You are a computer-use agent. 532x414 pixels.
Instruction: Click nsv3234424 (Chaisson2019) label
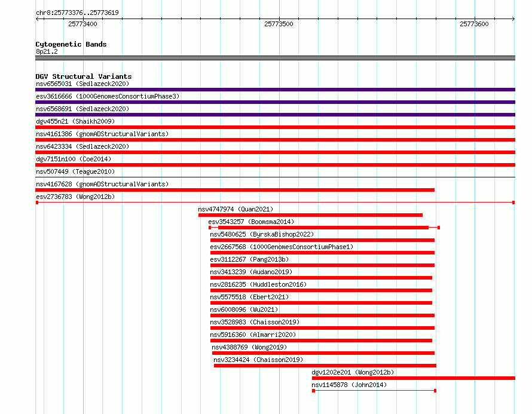(x=258, y=360)
